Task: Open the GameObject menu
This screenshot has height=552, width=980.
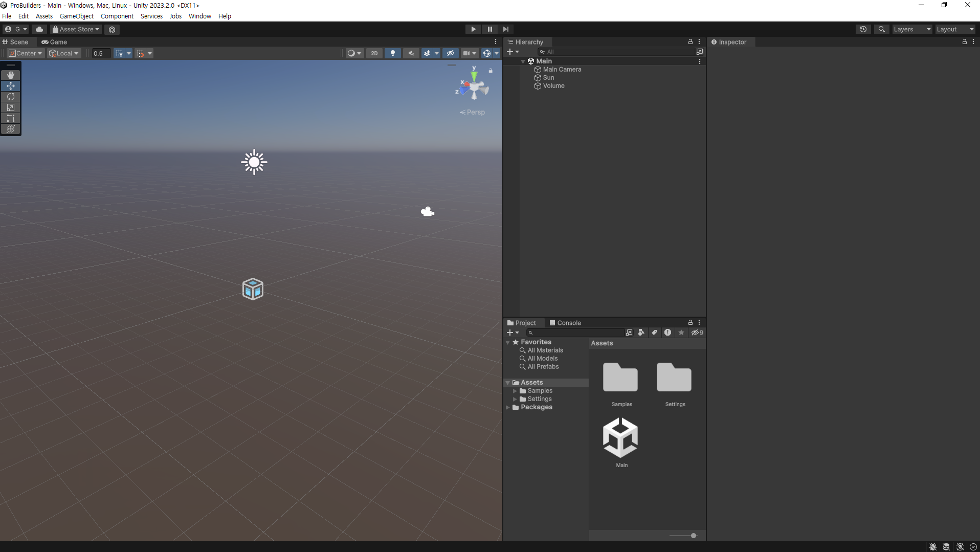Action: pos(77,16)
